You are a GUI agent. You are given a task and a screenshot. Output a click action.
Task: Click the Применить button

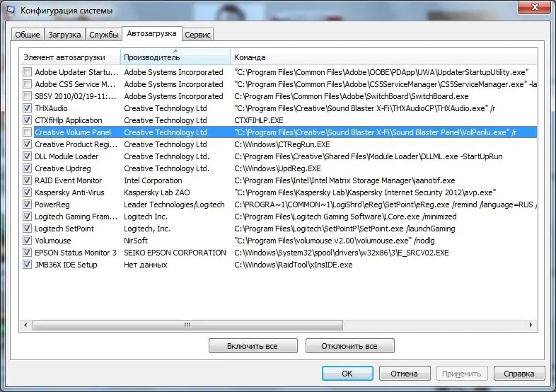point(462,374)
